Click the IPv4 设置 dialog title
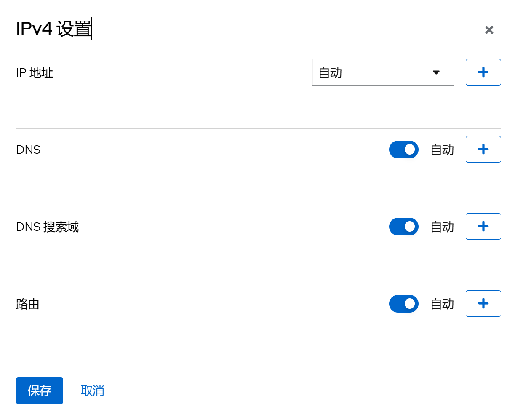 53,29
